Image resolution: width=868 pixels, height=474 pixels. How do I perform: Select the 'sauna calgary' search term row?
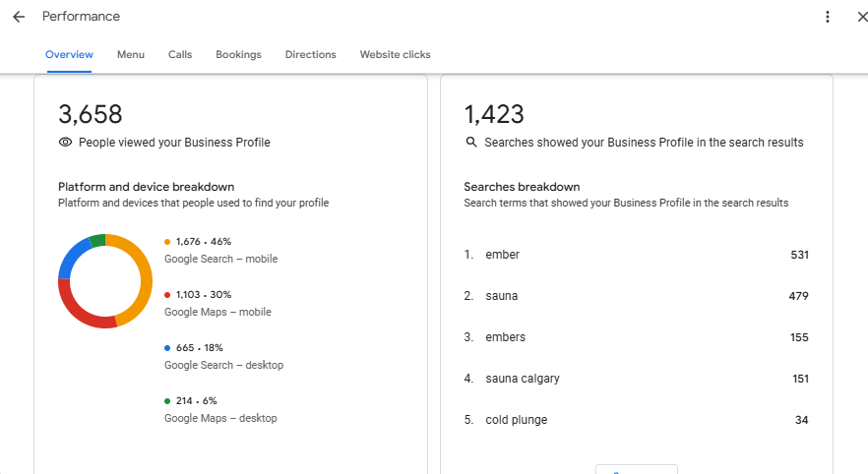click(x=636, y=379)
